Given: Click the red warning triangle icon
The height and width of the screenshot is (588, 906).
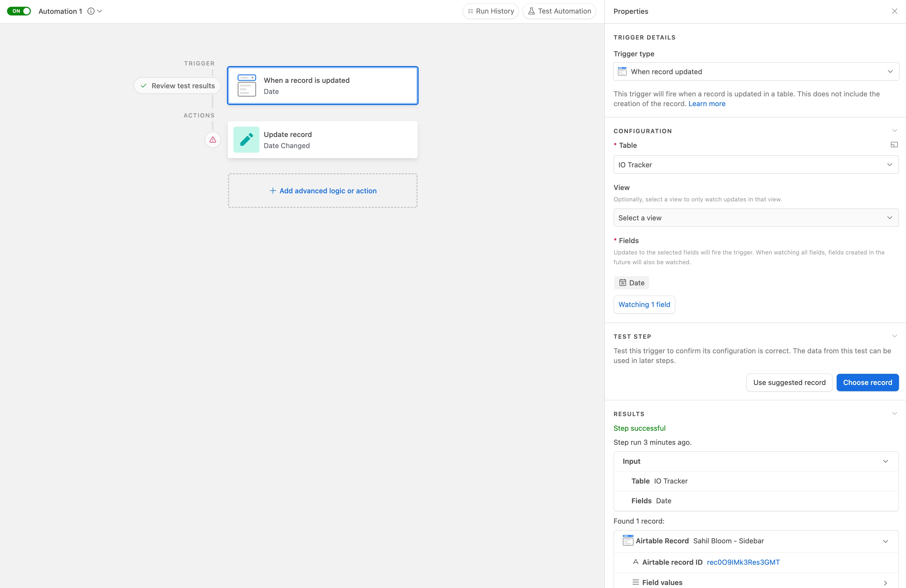Looking at the screenshot, I should coord(213,140).
